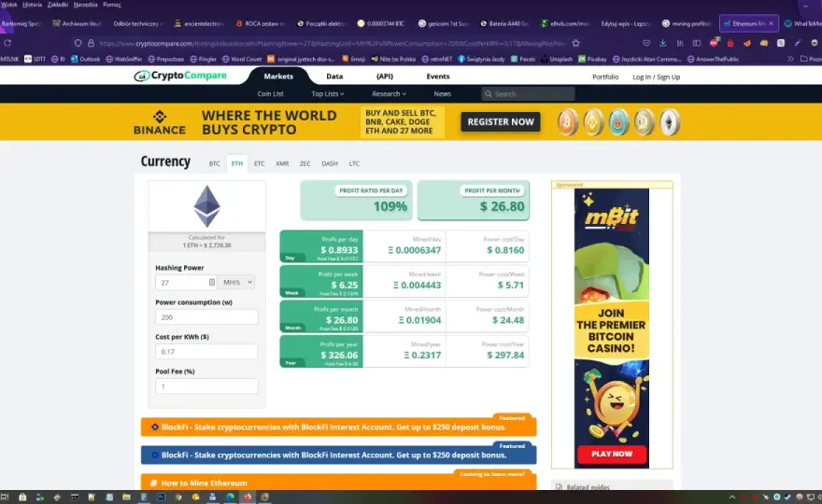822x504 pixels.
Task: Show hidden tray icons chevron
Action: (731, 497)
